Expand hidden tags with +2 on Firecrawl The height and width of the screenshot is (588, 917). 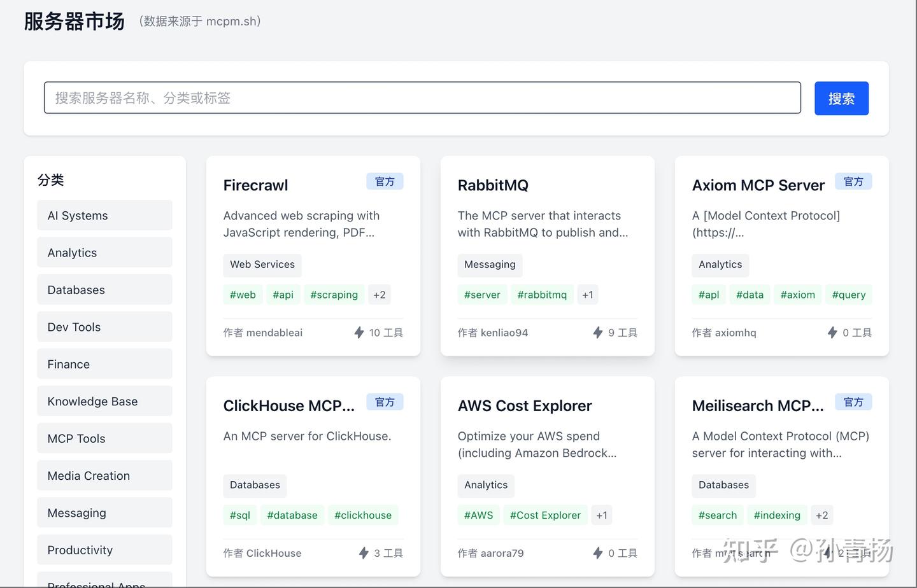click(x=380, y=295)
